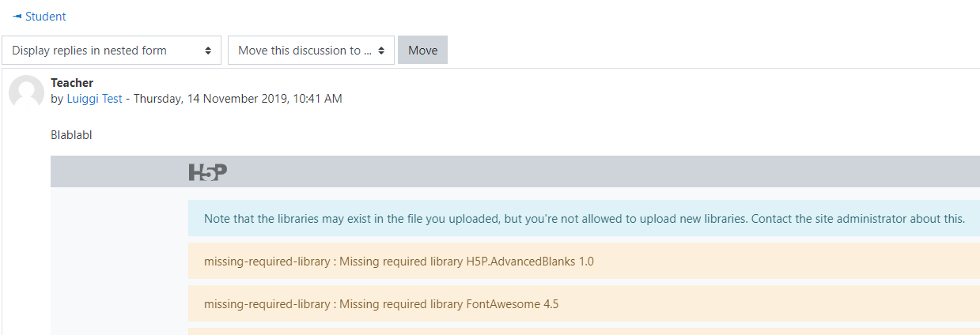Click the Move button
The width and height of the screenshot is (980, 335).
click(x=422, y=51)
